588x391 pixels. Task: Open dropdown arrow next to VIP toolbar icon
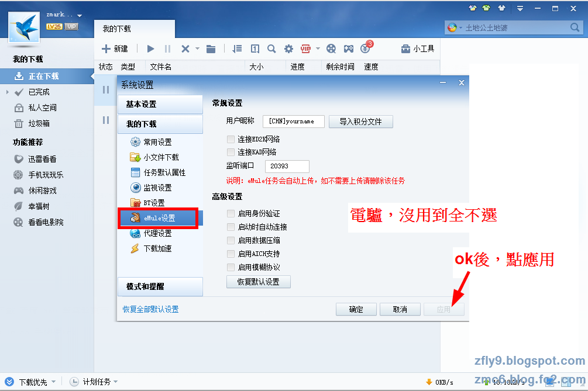coord(318,49)
